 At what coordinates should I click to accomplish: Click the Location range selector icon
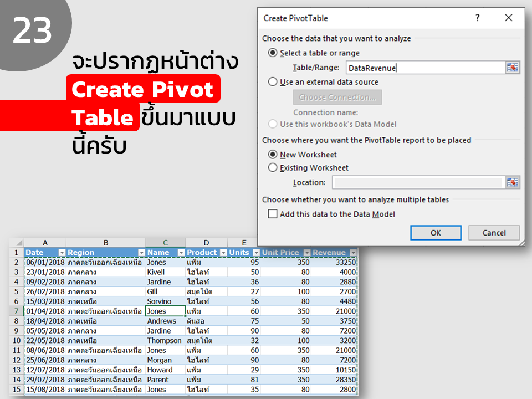coord(512,182)
